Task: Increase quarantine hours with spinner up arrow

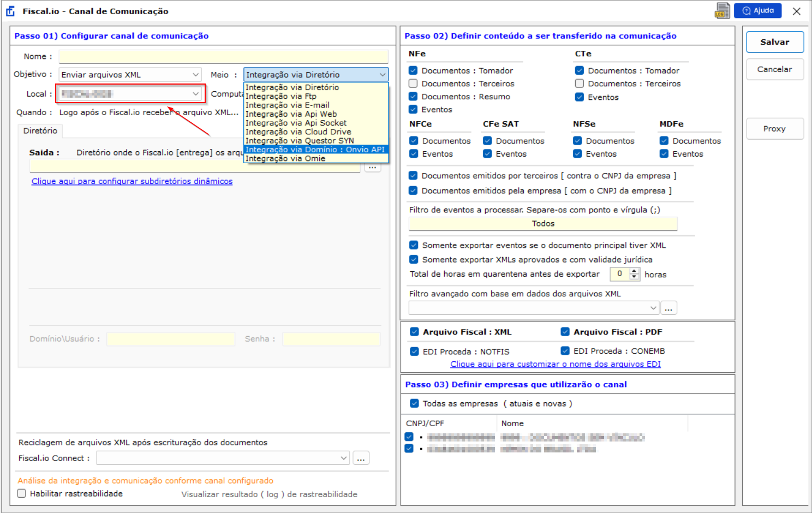Action: (x=634, y=271)
